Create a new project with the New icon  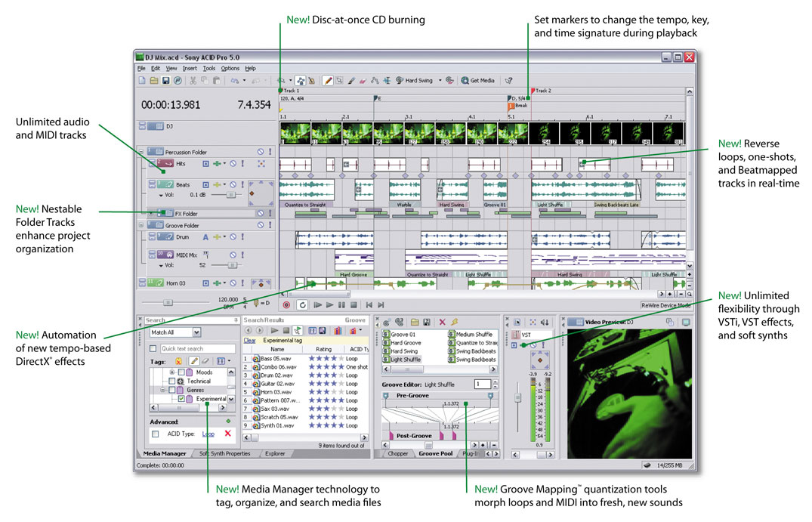(x=142, y=81)
